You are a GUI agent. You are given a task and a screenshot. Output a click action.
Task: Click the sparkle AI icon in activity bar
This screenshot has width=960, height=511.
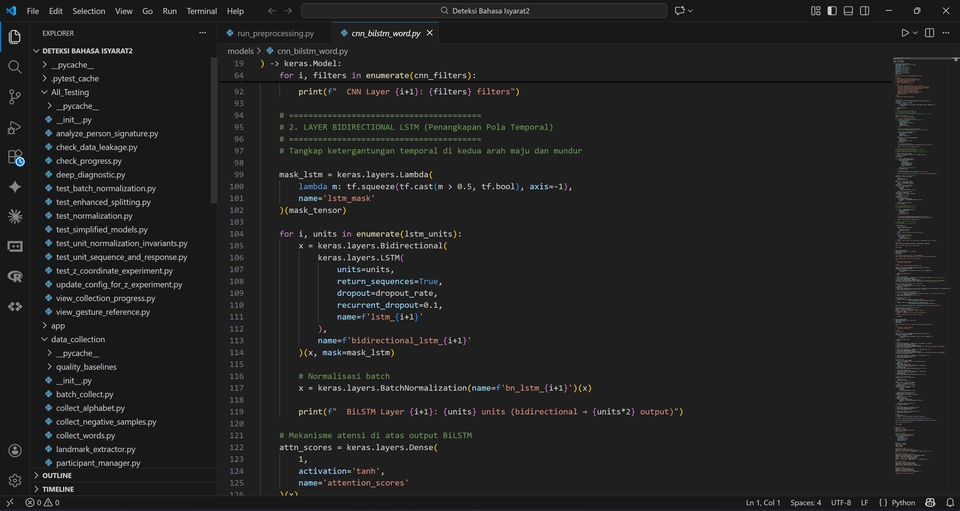15,187
